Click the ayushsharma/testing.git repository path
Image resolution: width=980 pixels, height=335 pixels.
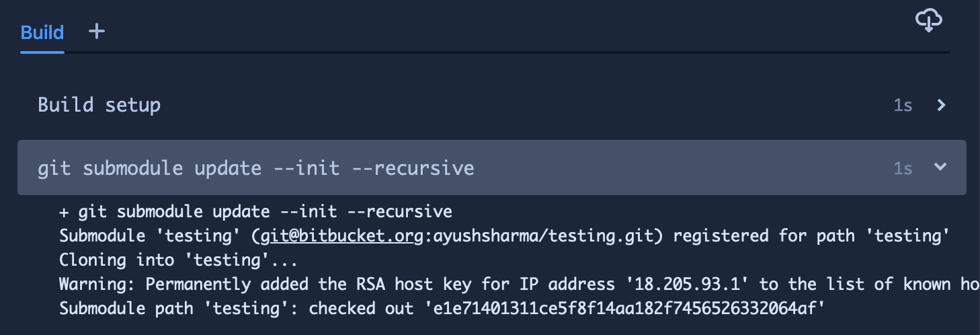point(545,235)
